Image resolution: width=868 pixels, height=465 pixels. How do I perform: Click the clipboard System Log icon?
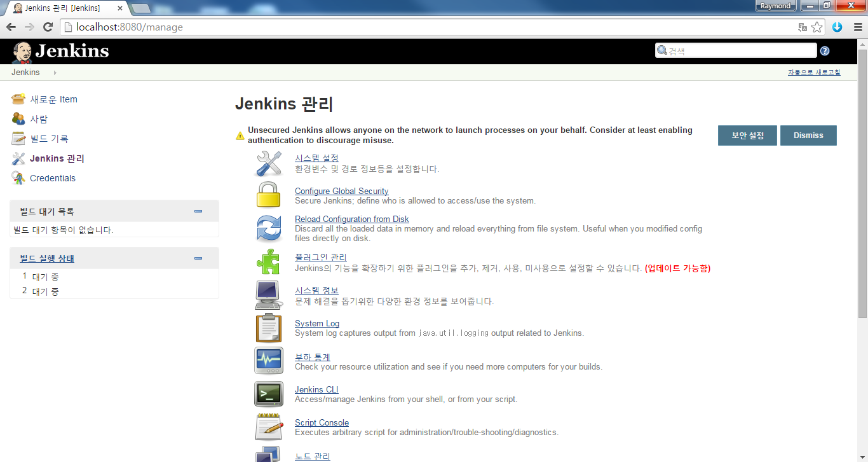[x=268, y=328]
